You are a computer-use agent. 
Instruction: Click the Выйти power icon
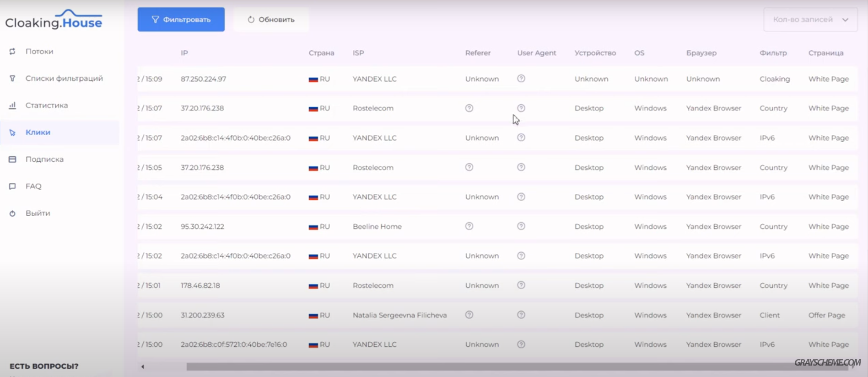point(12,213)
